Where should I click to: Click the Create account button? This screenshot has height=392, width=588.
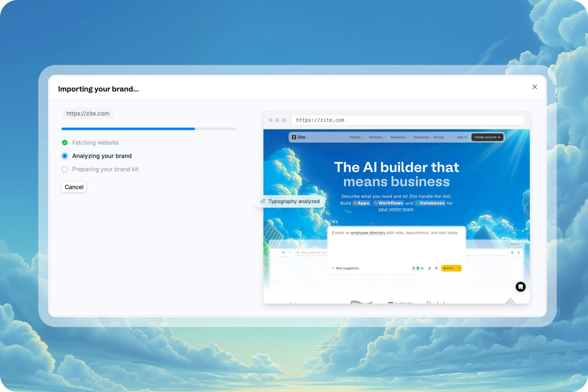click(487, 137)
